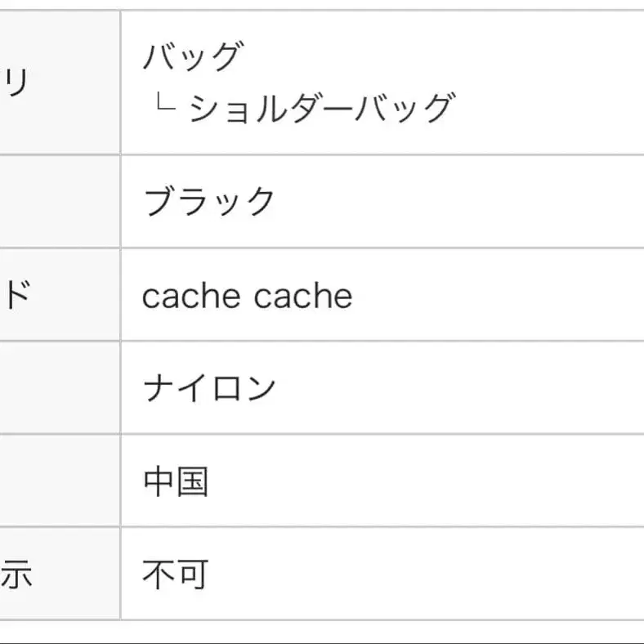
Task: Click the ナイロン material value
Action: pos(210,388)
